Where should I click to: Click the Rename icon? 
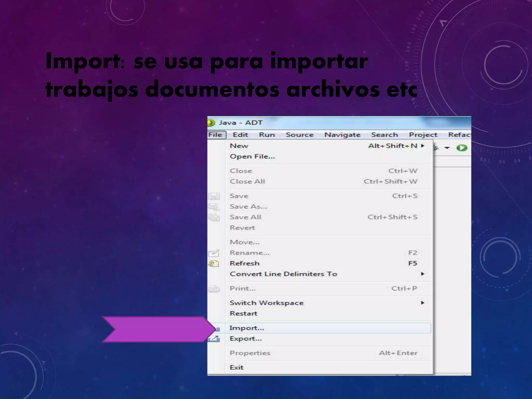(x=214, y=253)
